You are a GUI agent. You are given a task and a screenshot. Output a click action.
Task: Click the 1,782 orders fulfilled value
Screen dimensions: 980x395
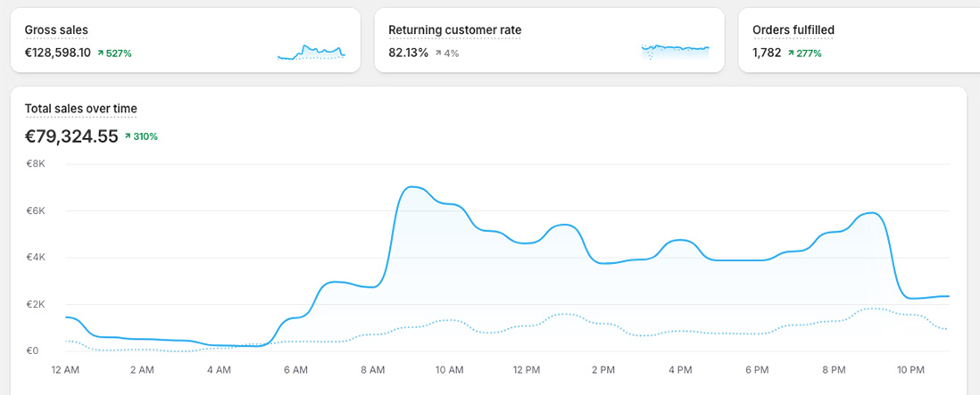(x=767, y=53)
